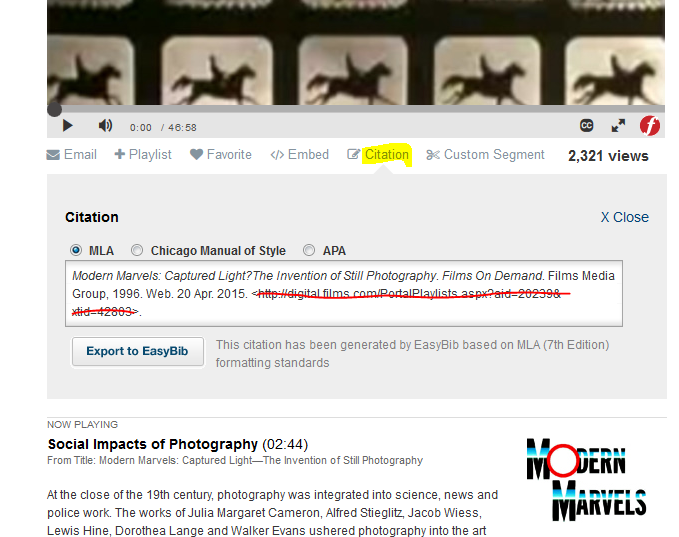The image size is (679, 537).
Task: Click the 'generated by EasyBib' notice text
Action: 412,354
